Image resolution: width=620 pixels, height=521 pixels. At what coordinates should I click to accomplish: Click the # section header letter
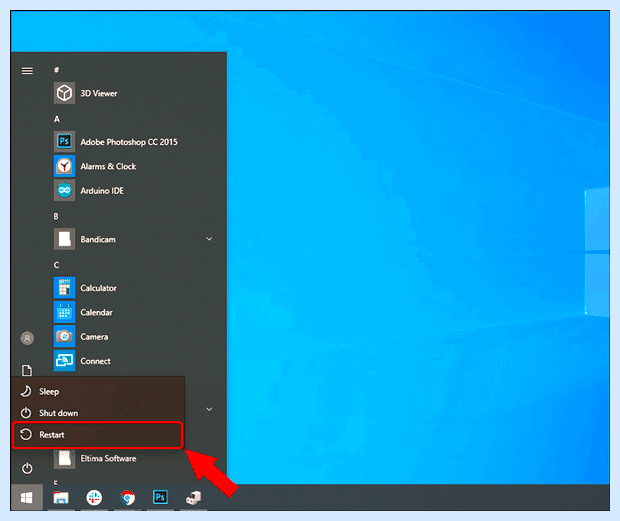[x=57, y=70]
